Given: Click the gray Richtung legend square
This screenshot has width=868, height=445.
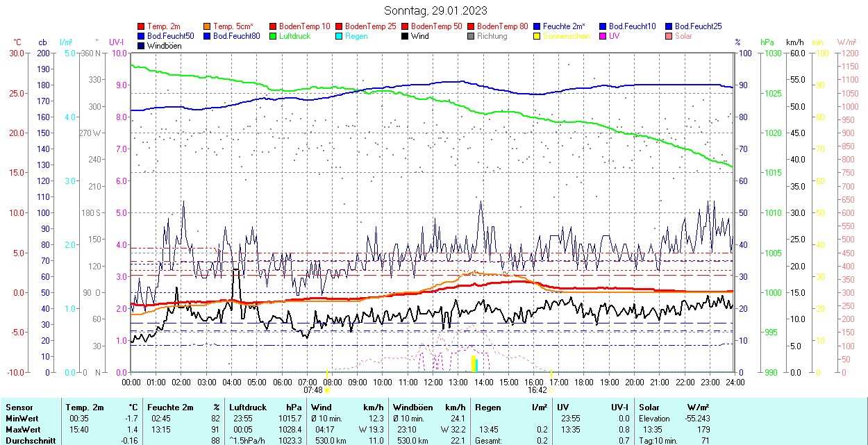Looking at the screenshot, I should [x=471, y=36].
